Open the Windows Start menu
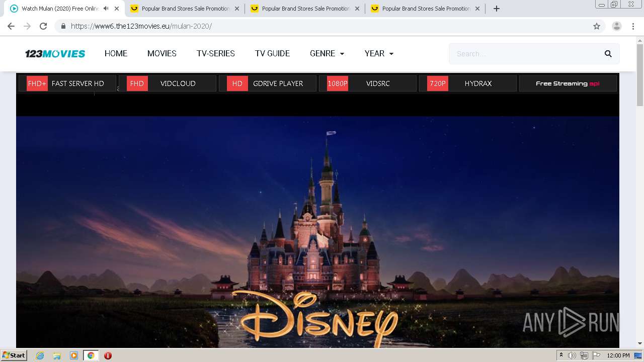644x362 pixels. click(14, 355)
